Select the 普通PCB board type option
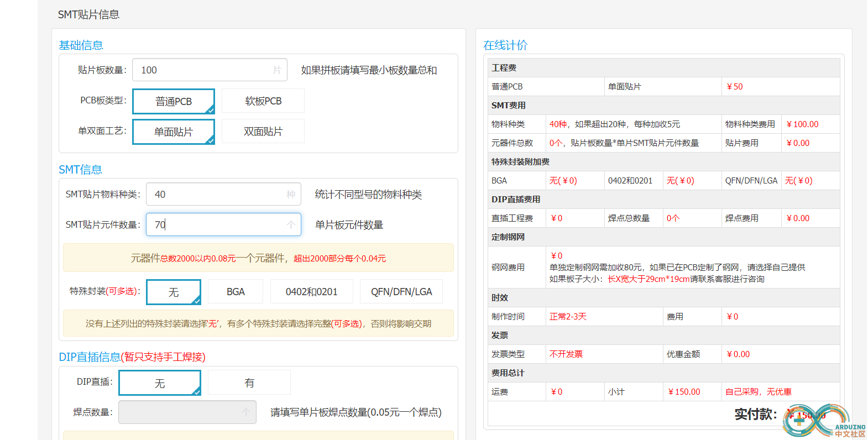 click(174, 101)
